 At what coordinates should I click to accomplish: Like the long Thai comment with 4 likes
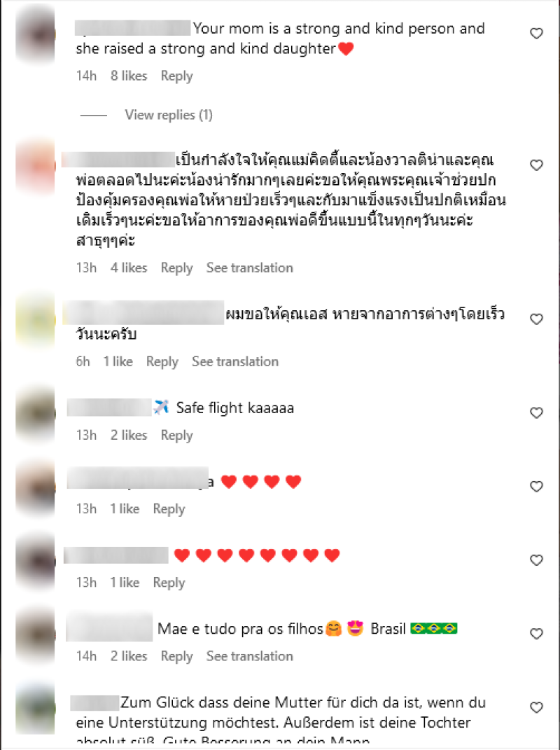click(x=536, y=165)
